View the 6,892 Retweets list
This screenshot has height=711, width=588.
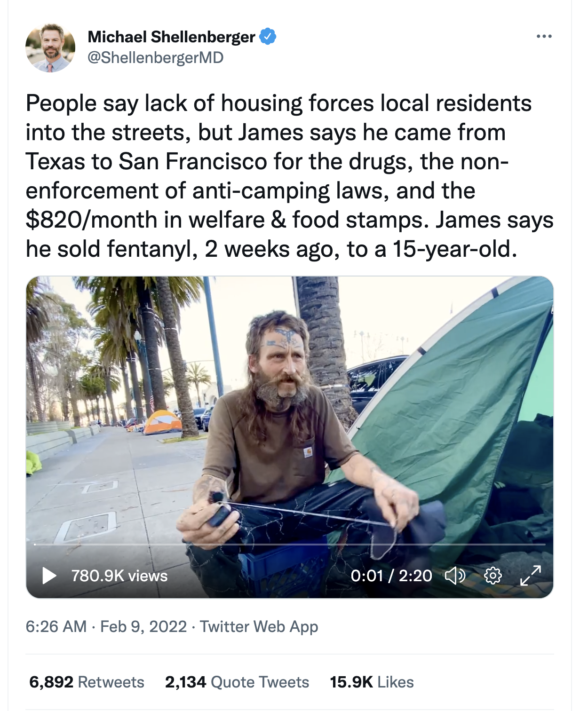pos(87,682)
